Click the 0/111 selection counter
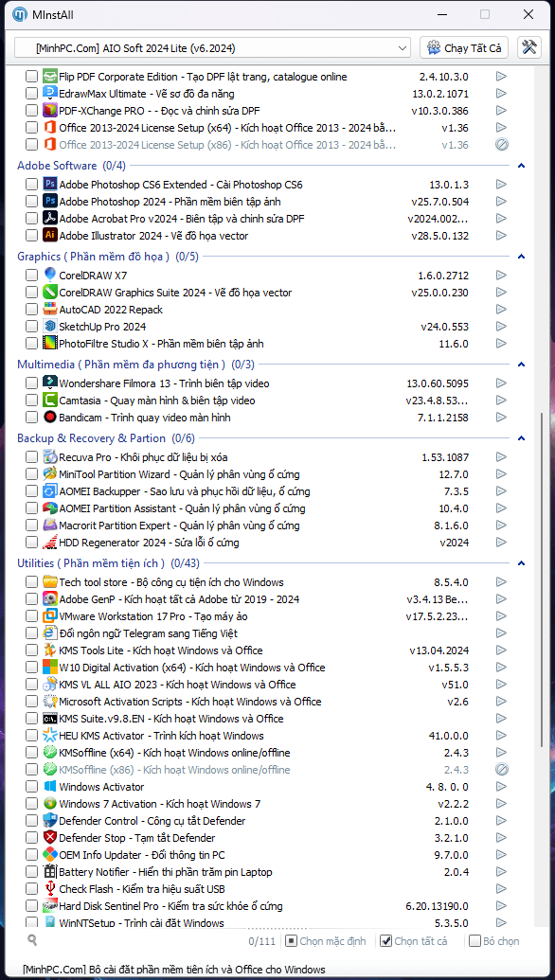Viewport: 555px width, 980px height. (x=262, y=940)
